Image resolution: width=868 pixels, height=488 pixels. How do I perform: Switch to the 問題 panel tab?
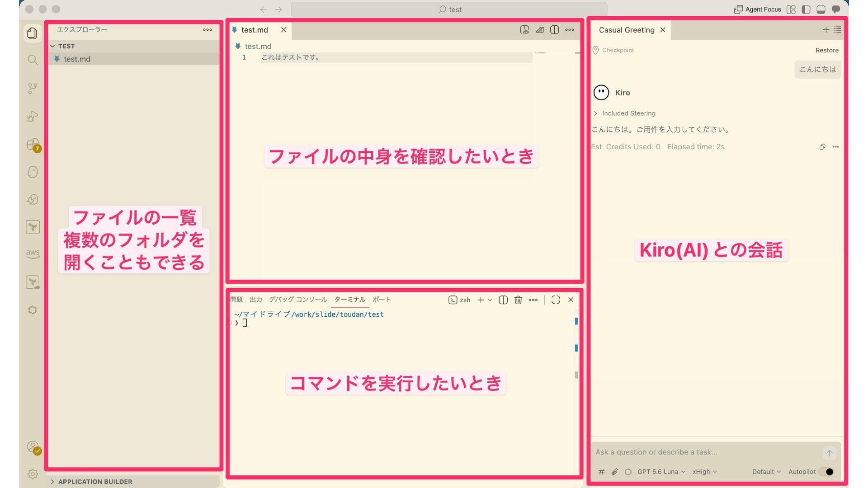coord(236,300)
